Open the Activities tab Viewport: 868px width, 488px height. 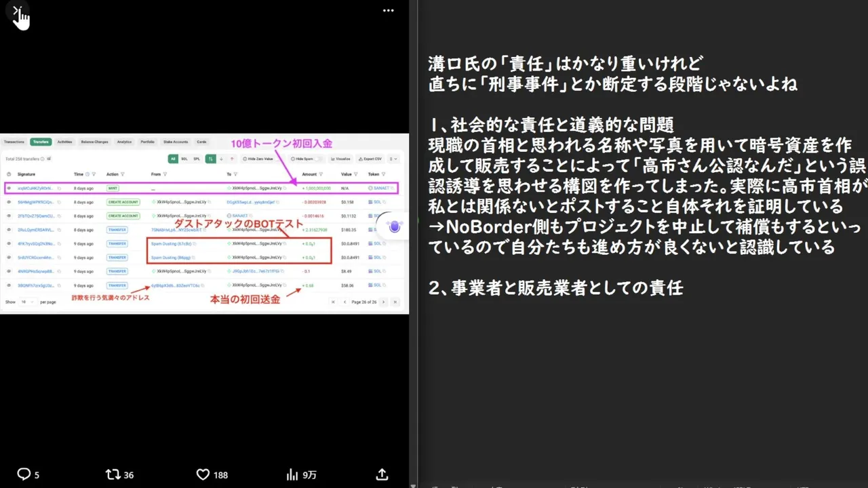pos(64,142)
